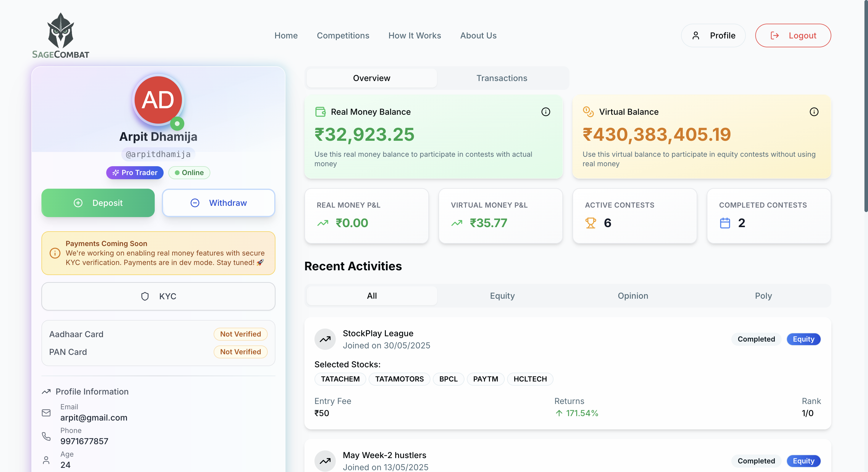
Task: Select the Overview tab
Action: click(x=372, y=78)
